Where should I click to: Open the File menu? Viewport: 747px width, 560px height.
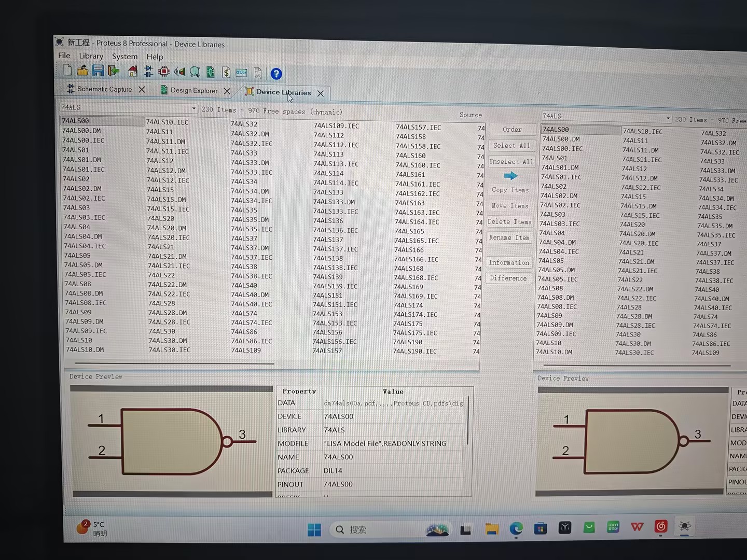coord(64,55)
